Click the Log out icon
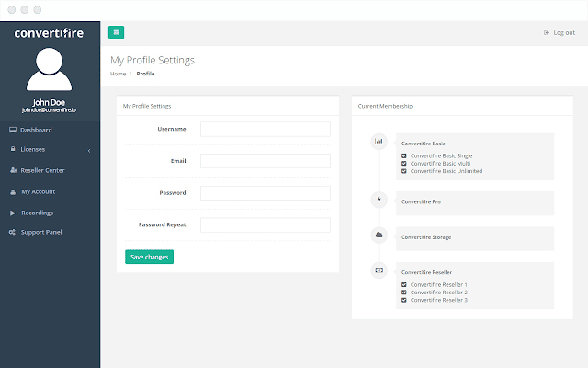This screenshot has width=588, height=368. click(x=547, y=33)
